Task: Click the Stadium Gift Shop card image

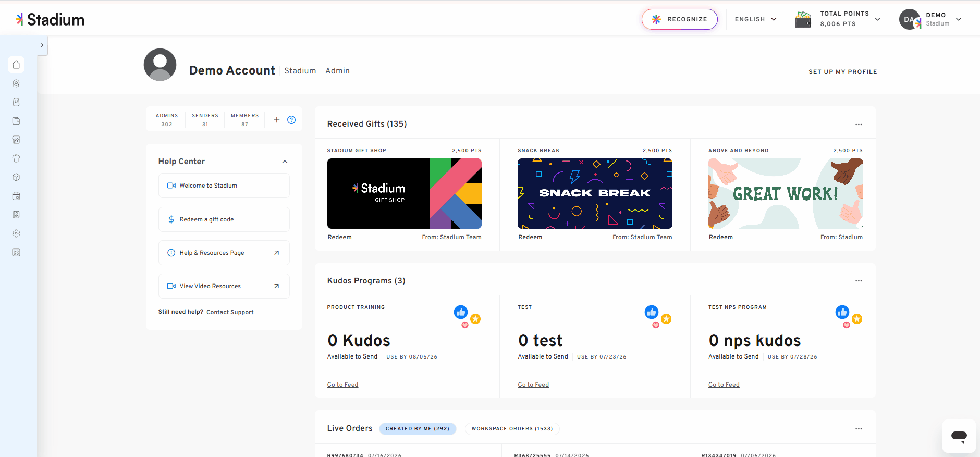Action: (x=405, y=193)
